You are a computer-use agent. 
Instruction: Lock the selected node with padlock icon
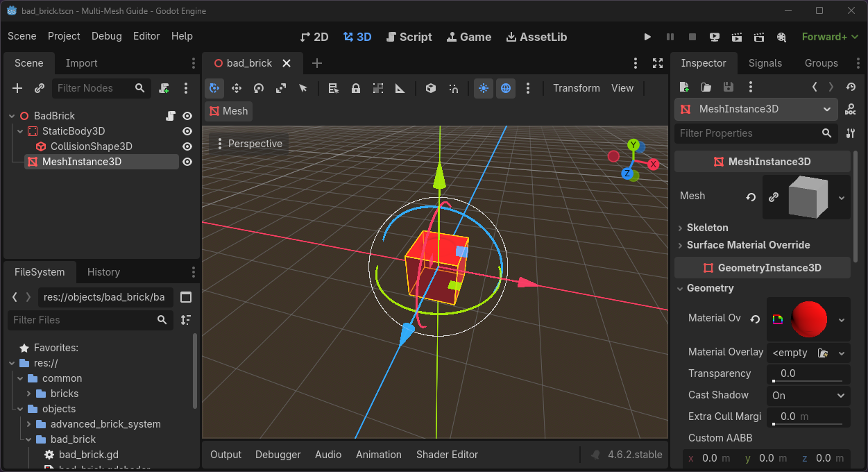pyautogui.click(x=356, y=88)
